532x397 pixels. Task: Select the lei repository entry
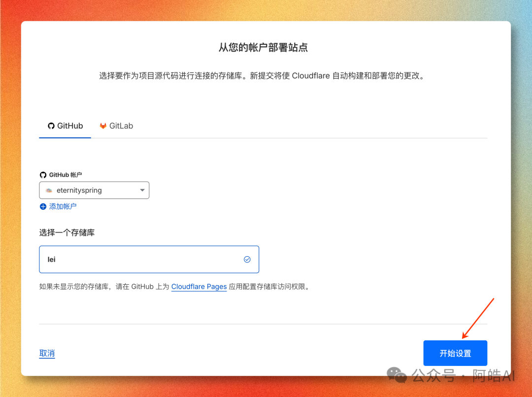(149, 260)
